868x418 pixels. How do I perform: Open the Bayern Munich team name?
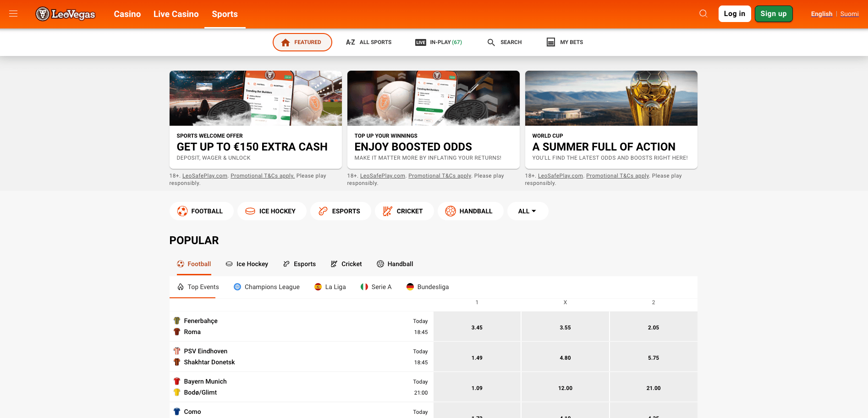click(x=205, y=381)
